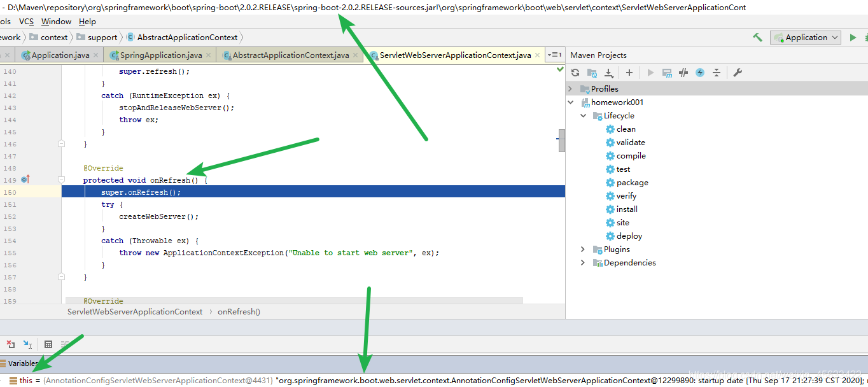Click the support breadcrumb in navigation bar
The image size is (868, 387).
(97, 38)
